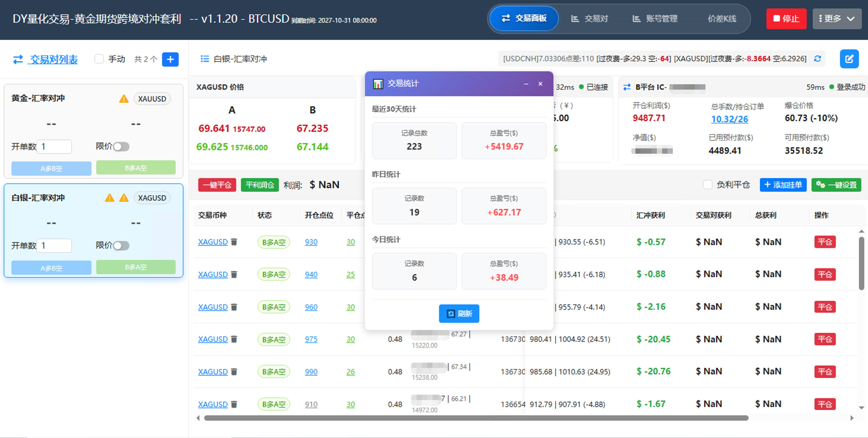This screenshot has height=438, width=868.
Task: Check the 负利平仓 checkbox
Action: tap(708, 185)
